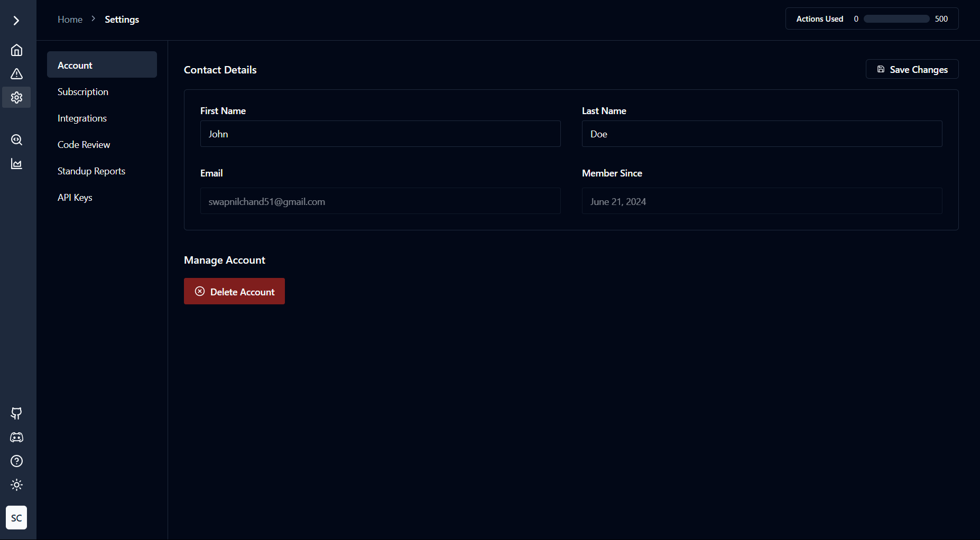Click the Actions Used progress bar
The height and width of the screenshot is (540, 980).
coord(896,19)
